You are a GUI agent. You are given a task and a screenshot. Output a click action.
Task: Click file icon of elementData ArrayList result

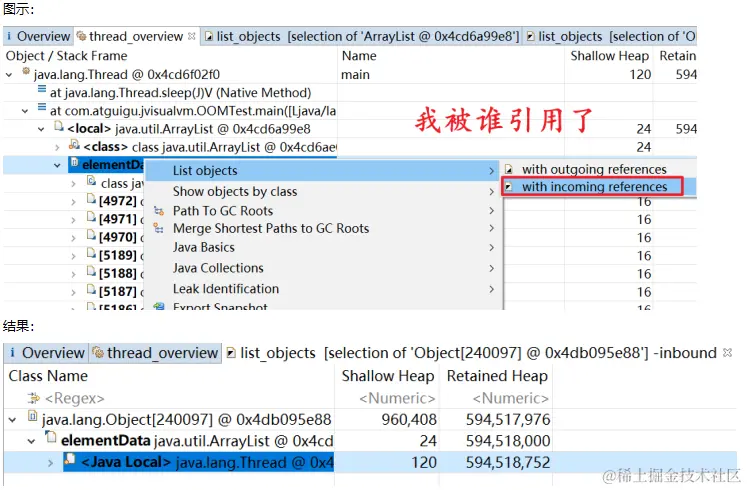pos(50,437)
